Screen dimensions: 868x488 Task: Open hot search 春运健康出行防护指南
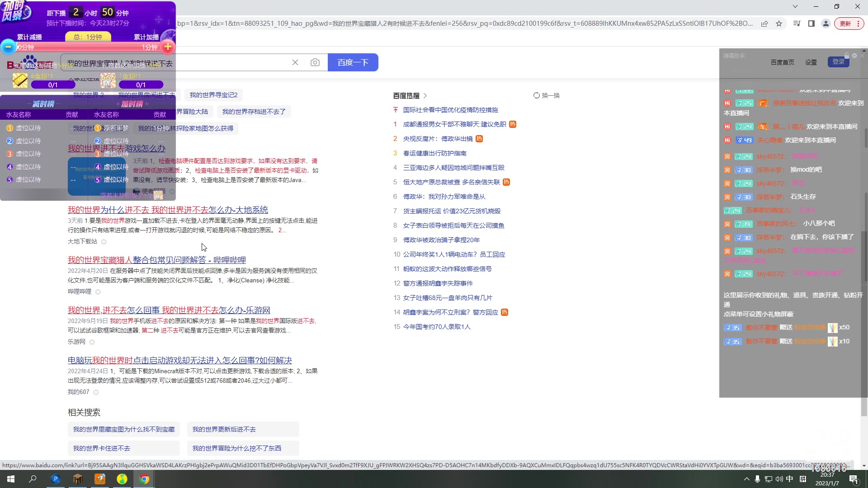pos(435,153)
